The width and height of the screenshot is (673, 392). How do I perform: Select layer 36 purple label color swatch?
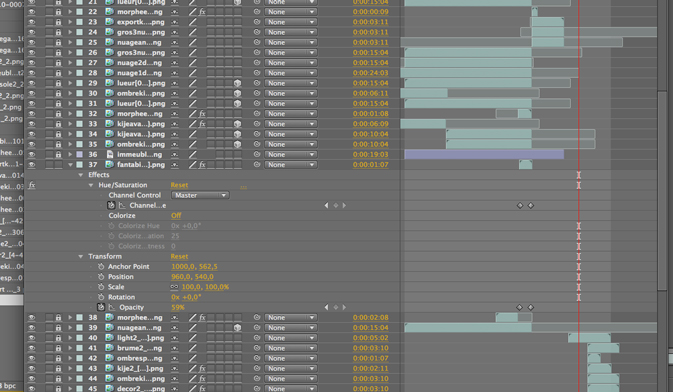[79, 155]
